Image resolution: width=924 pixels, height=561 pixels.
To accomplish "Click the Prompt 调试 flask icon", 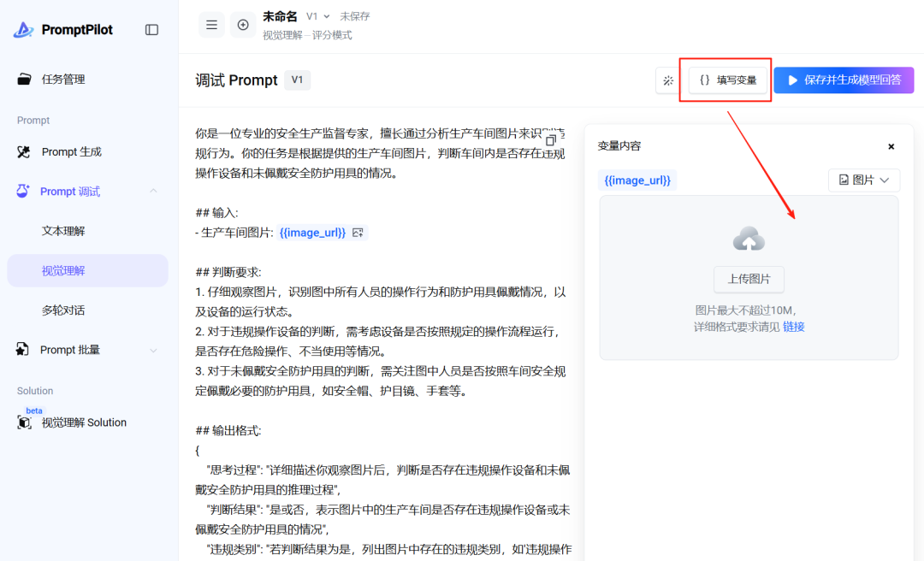I will pyautogui.click(x=22, y=191).
